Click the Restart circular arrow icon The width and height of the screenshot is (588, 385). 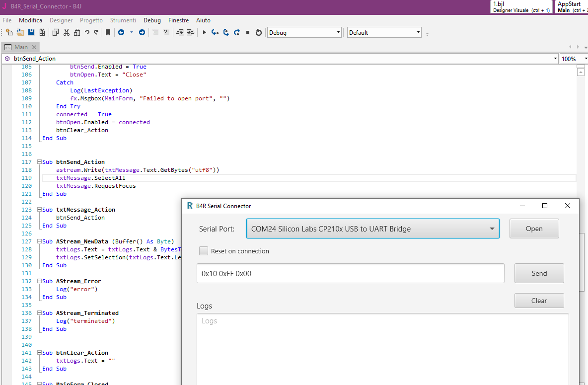[x=258, y=33]
